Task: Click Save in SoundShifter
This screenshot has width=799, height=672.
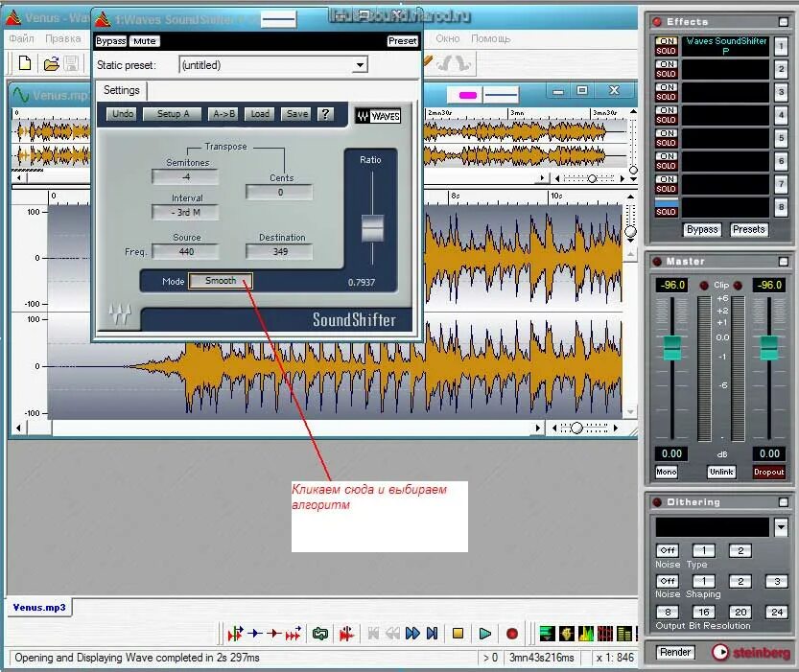Action: tap(297, 114)
